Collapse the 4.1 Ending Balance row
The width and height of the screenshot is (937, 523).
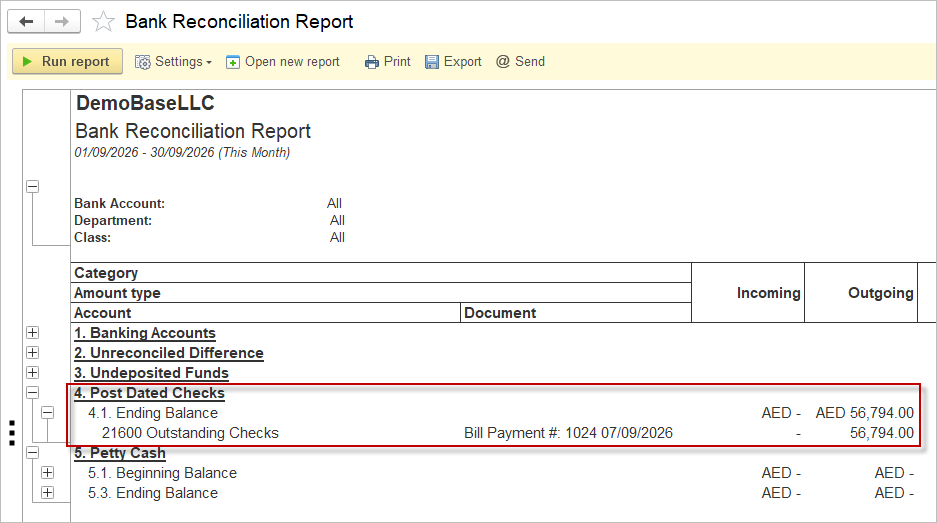point(48,412)
